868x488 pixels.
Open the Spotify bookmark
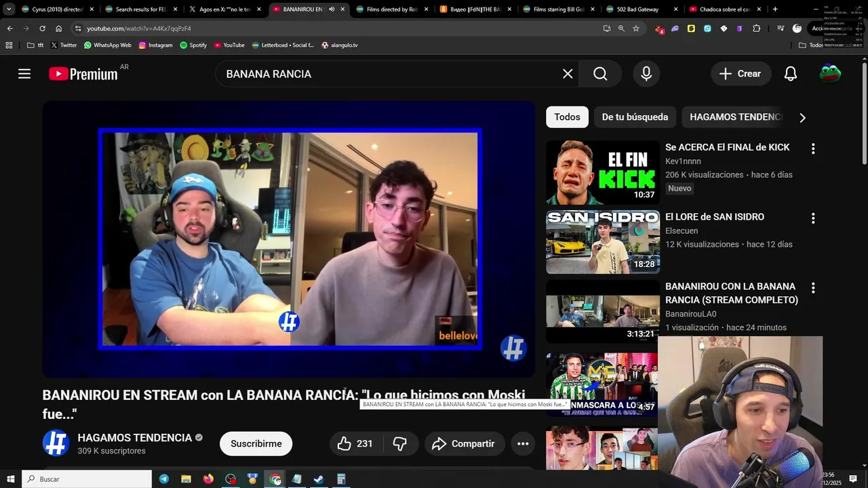click(193, 45)
